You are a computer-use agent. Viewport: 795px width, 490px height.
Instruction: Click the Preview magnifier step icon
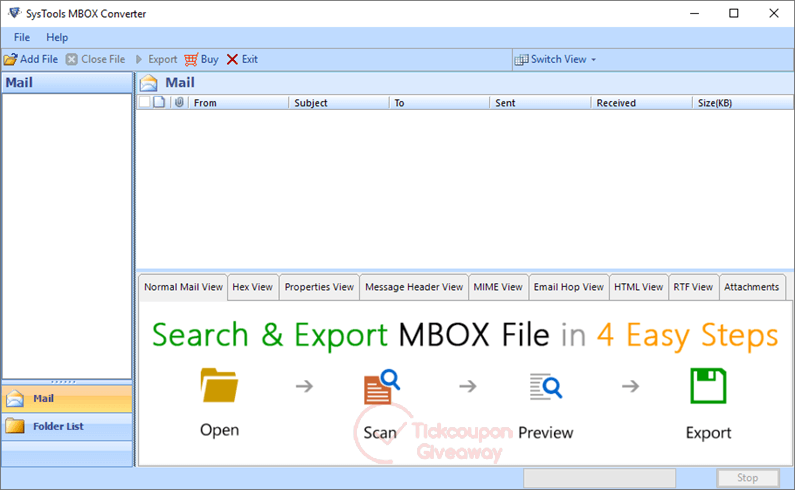pyautogui.click(x=546, y=387)
